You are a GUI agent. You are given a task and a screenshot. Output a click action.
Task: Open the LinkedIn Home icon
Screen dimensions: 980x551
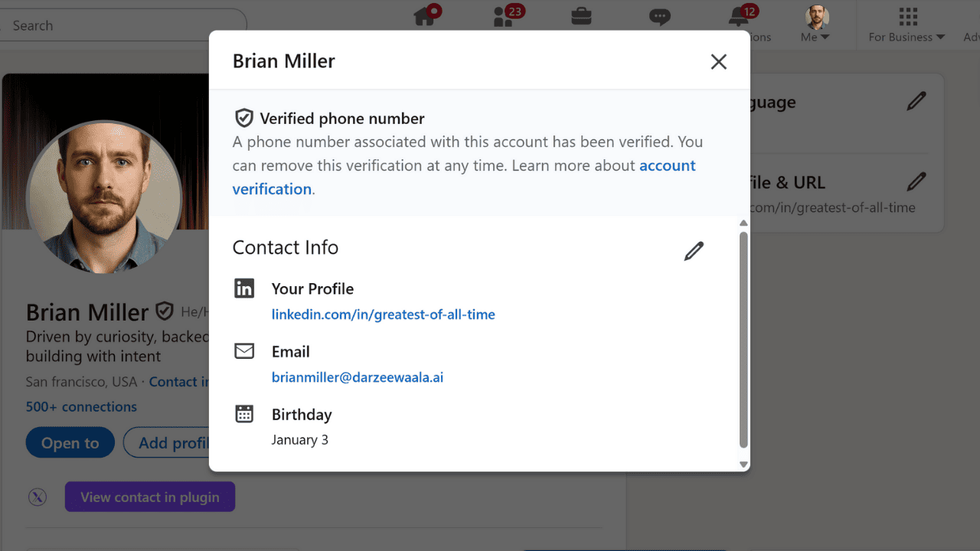pyautogui.click(x=426, y=16)
